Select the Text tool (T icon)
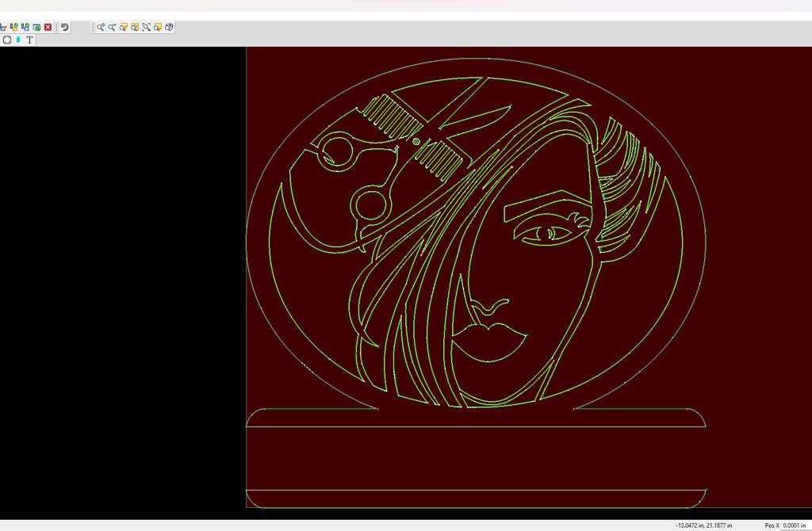 click(29, 40)
